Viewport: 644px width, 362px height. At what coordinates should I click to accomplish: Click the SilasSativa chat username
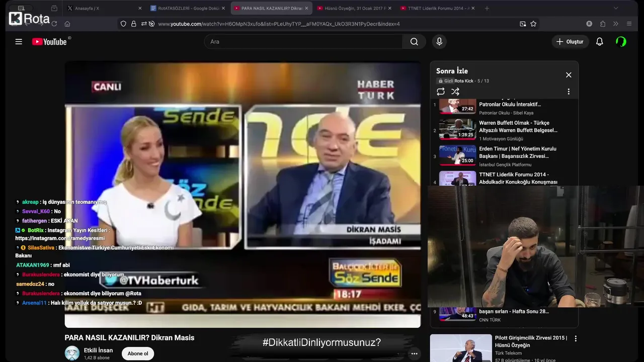pyautogui.click(x=41, y=248)
